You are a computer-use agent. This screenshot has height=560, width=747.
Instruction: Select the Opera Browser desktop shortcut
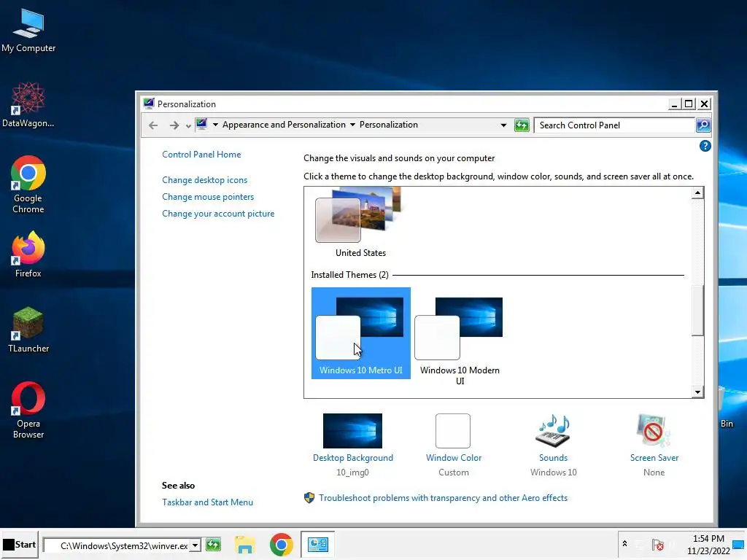[28, 410]
